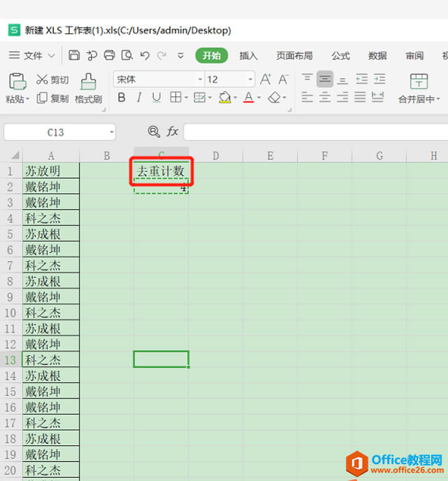The image size is (448, 481).
Task: Select cell C2 with value 4
Action: (161, 187)
